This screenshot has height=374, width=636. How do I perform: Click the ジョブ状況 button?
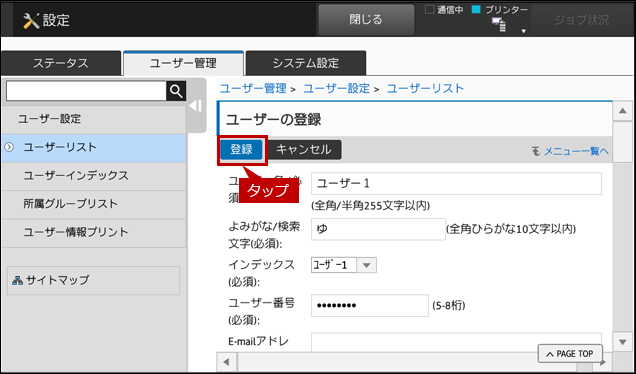coord(581,20)
